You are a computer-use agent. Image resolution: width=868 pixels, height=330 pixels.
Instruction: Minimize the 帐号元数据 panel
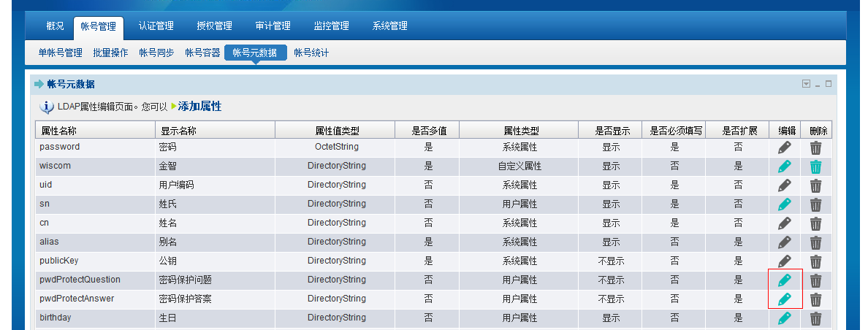click(x=818, y=85)
